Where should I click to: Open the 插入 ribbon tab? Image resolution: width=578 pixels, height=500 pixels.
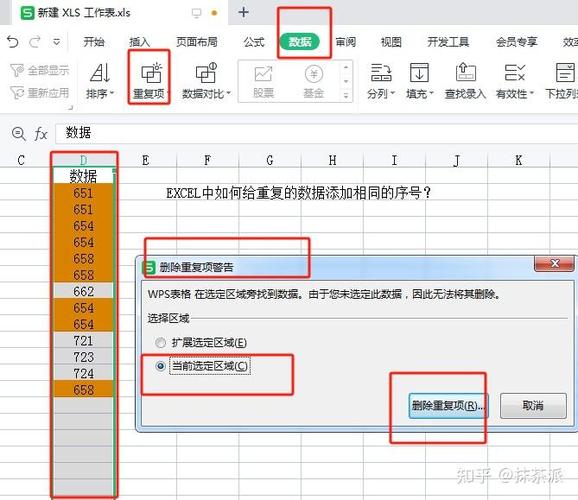140,42
